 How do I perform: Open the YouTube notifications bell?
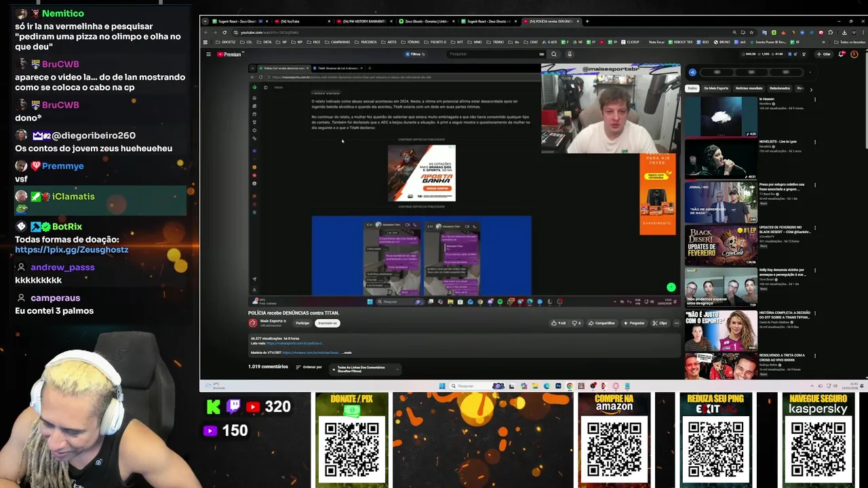[x=842, y=54]
